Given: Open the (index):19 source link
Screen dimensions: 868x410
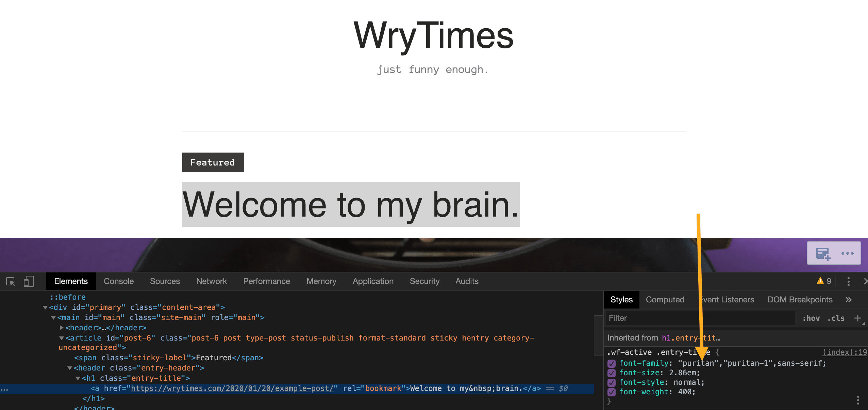Looking at the screenshot, I should click(x=844, y=352).
